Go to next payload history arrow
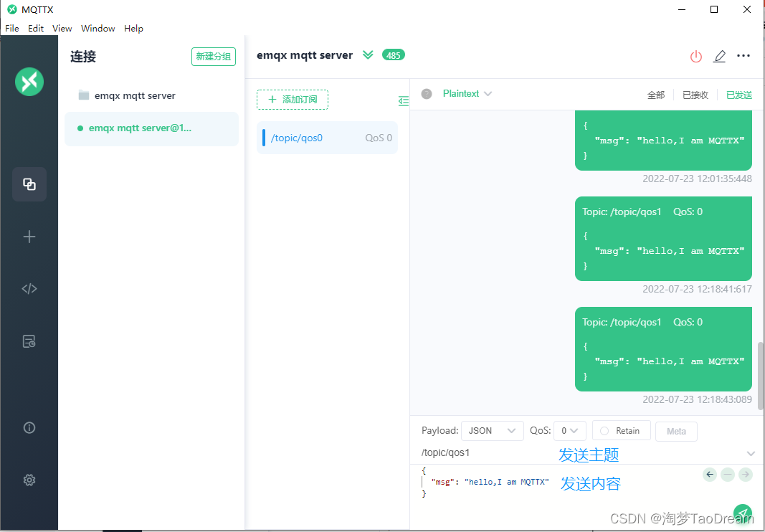765x532 pixels. (746, 474)
